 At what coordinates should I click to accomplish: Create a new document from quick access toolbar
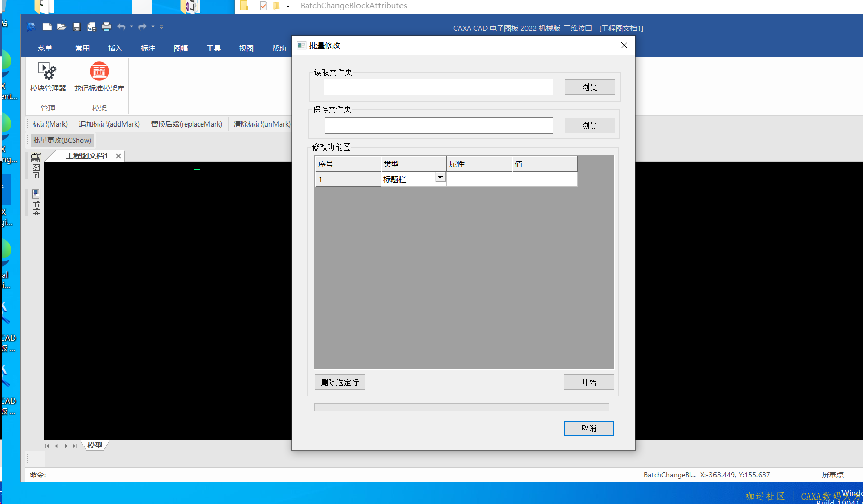(x=47, y=27)
